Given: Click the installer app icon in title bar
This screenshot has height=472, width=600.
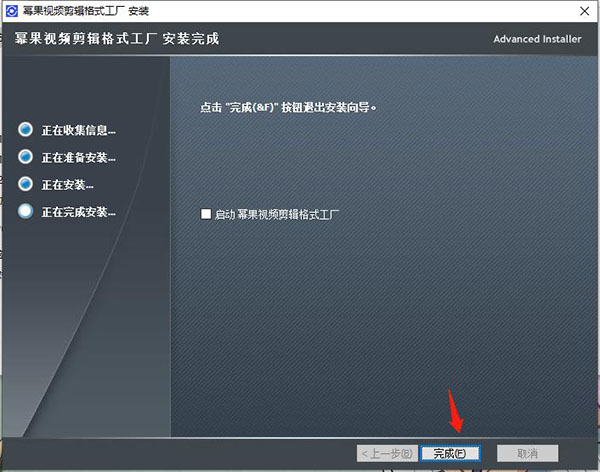Looking at the screenshot, I should coord(12,11).
